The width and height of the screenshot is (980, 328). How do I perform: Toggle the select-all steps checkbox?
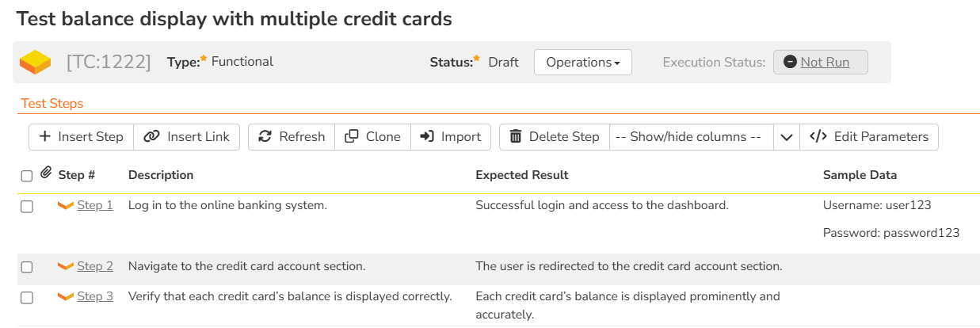click(x=27, y=176)
